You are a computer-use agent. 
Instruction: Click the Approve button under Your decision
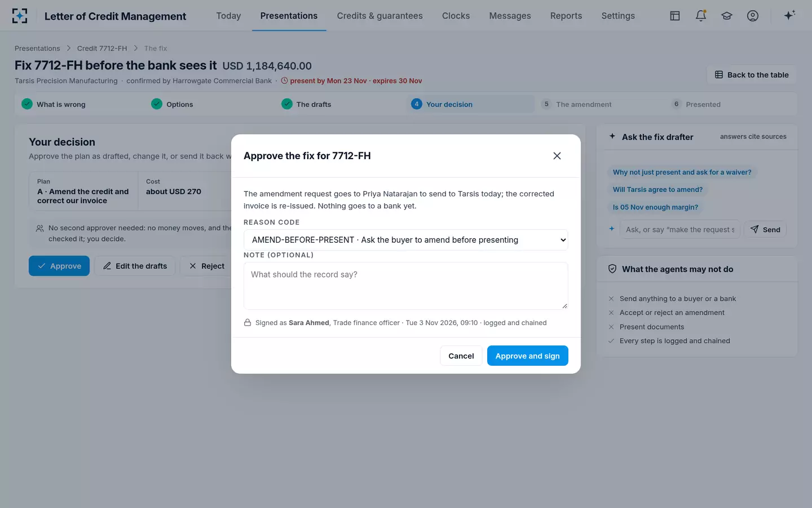[59, 266]
